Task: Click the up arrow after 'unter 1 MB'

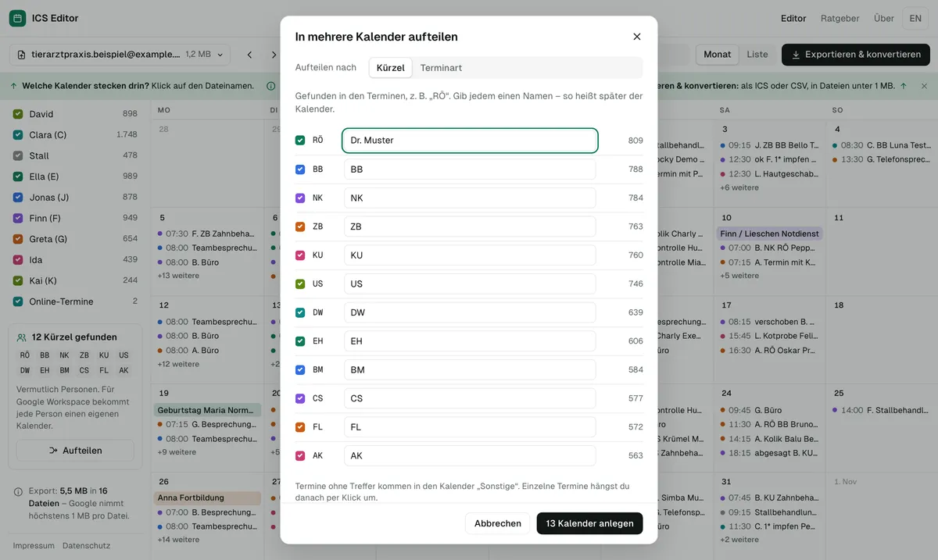Action: pyautogui.click(x=903, y=86)
